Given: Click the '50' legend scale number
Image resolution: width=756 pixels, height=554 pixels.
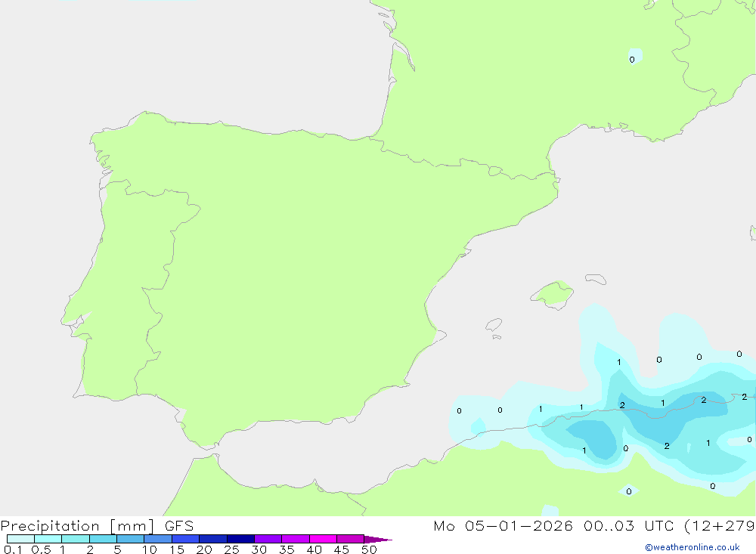Looking at the screenshot, I should (369, 549).
